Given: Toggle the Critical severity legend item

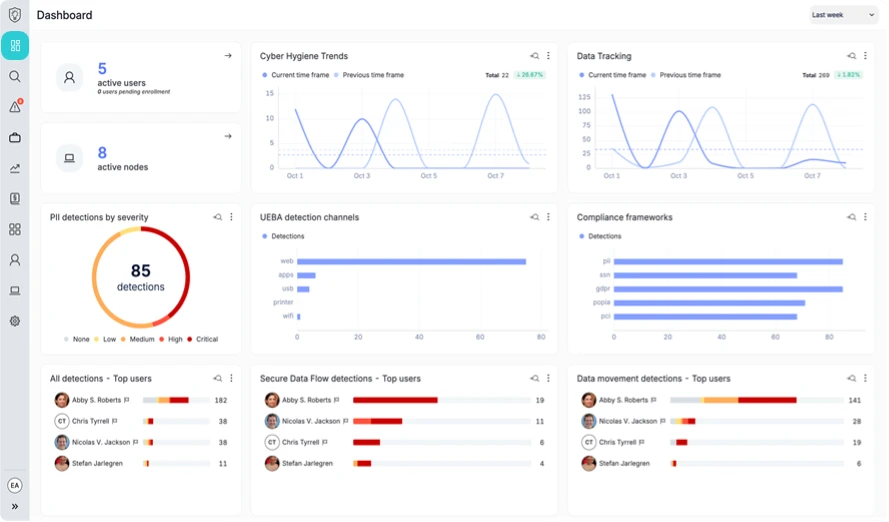Looking at the screenshot, I should (202, 339).
